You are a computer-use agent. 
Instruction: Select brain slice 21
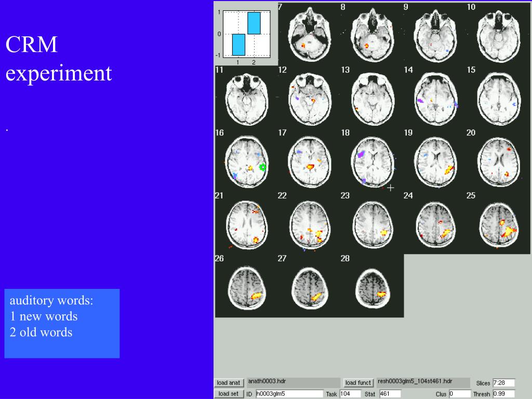(247, 225)
